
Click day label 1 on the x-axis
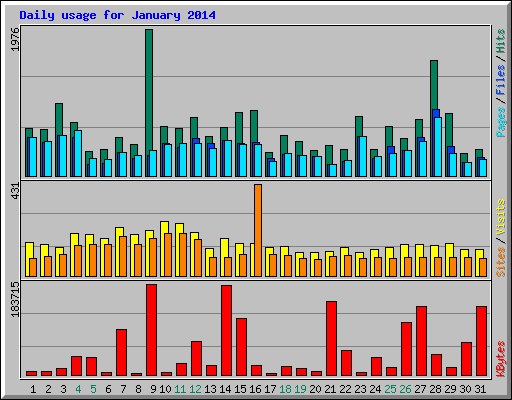[x=33, y=389]
